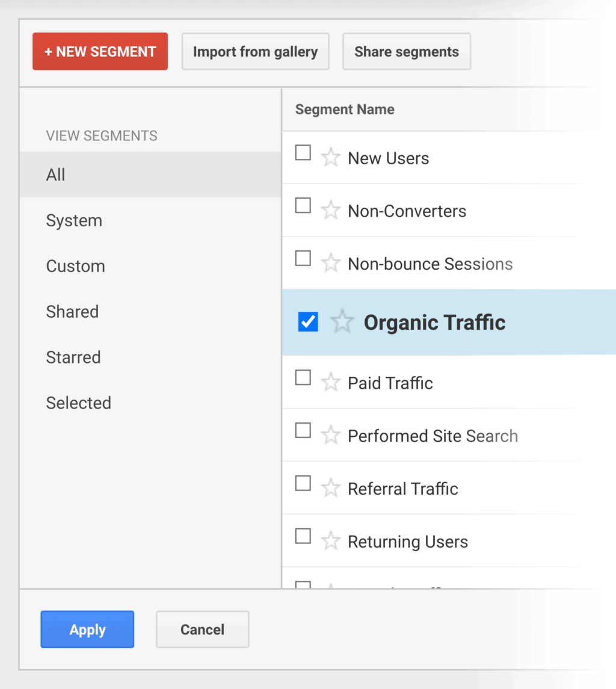Star the Paid Traffic segment

pyautogui.click(x=331, y=383)
